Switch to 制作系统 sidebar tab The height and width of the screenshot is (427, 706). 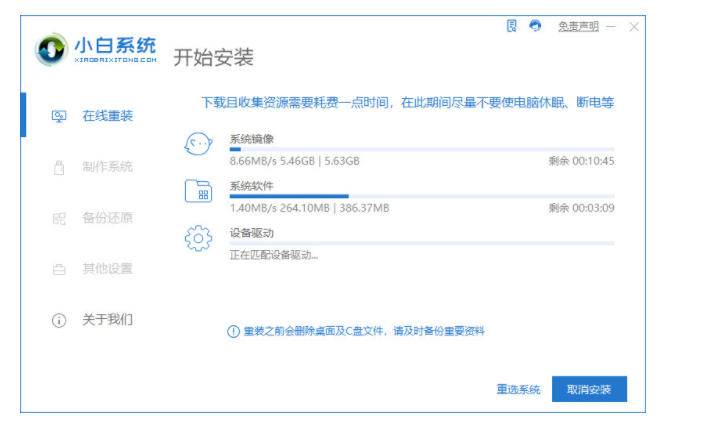pos(107,167)
